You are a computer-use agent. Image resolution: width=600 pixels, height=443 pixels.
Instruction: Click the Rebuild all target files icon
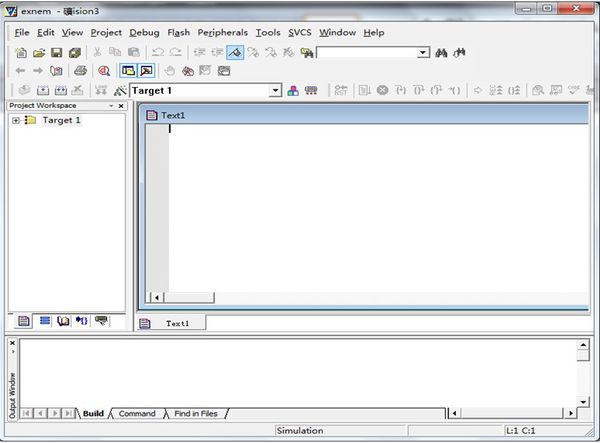point(61,90)
